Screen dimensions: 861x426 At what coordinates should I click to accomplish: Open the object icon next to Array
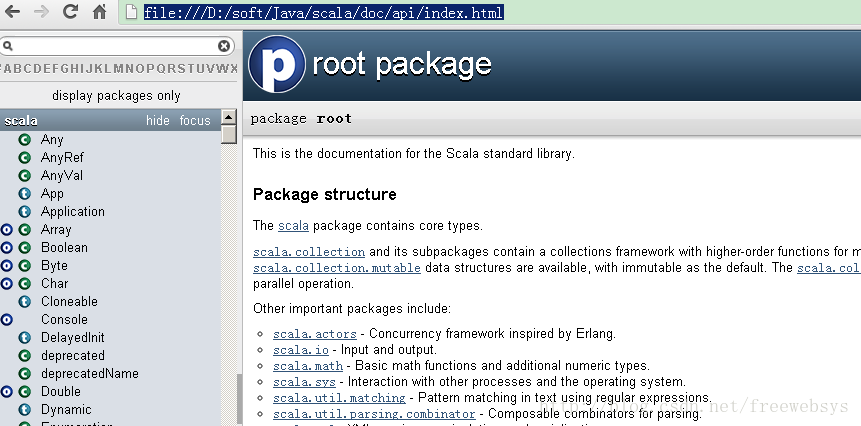pos(7,229)
